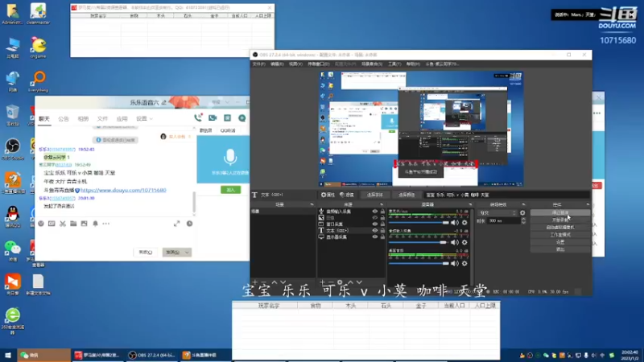Click the picture icon in QQ chat toolbar

85,224
